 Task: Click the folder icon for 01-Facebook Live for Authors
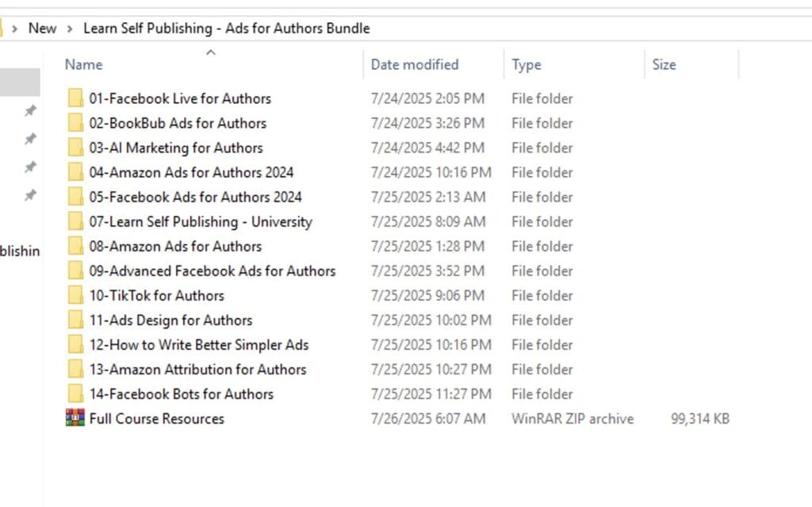pos(75,98)
